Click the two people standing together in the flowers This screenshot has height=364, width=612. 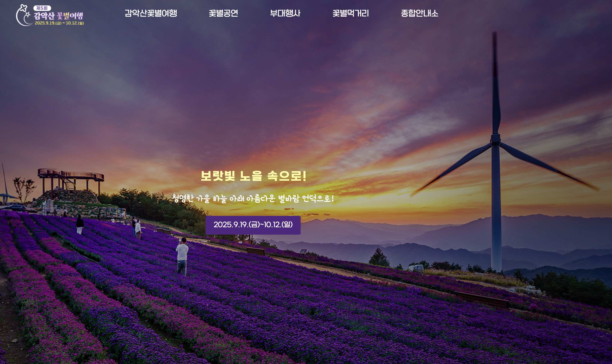137,227
